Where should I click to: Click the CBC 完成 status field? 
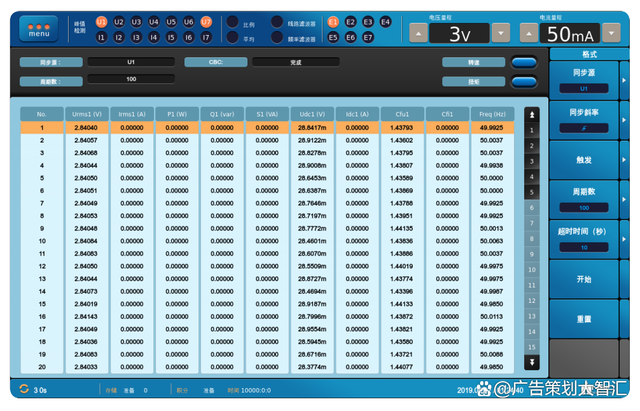pyautogui.click(x=296, y=62)
